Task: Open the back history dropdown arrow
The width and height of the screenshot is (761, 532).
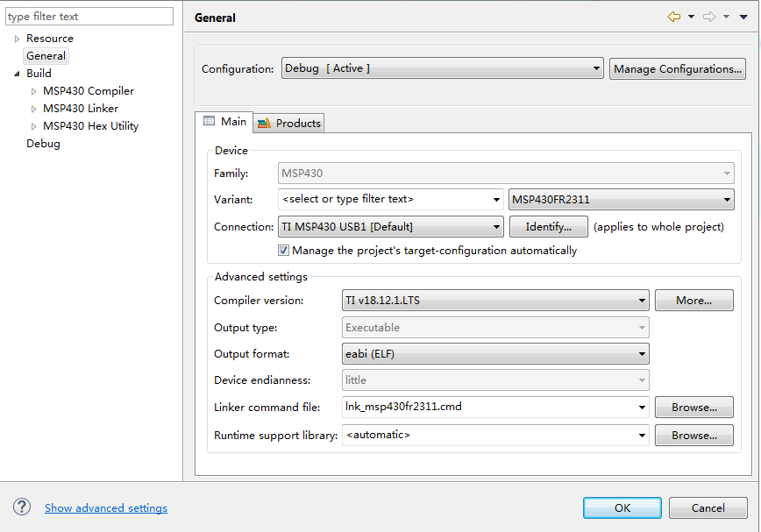Action: (x=691, y=18)
